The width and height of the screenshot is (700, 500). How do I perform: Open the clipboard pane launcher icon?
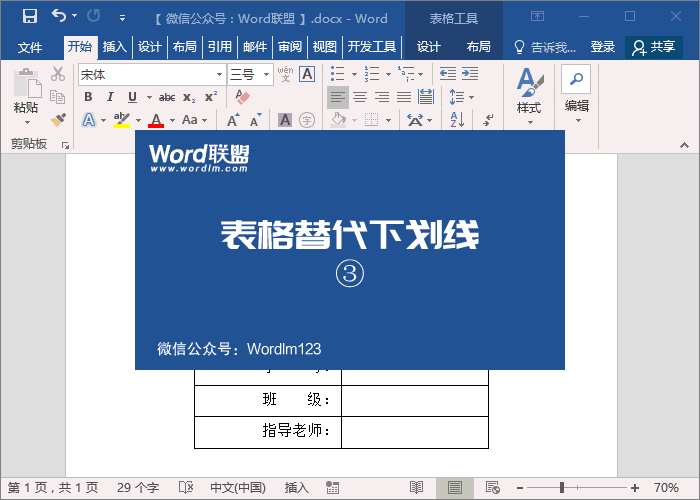(65, 146)
